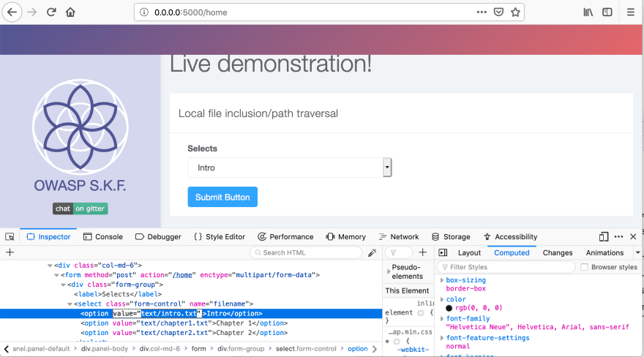Toggle the browser sidebar view

pyautogui.click(x=607, y=12)
